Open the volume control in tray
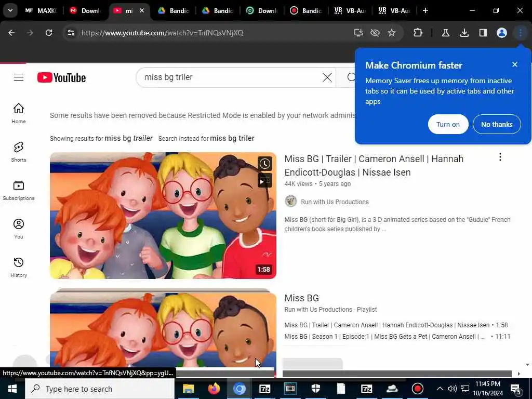Image resolution: width=532 pixels, height=399 pixels. click(x=452, y=389)
